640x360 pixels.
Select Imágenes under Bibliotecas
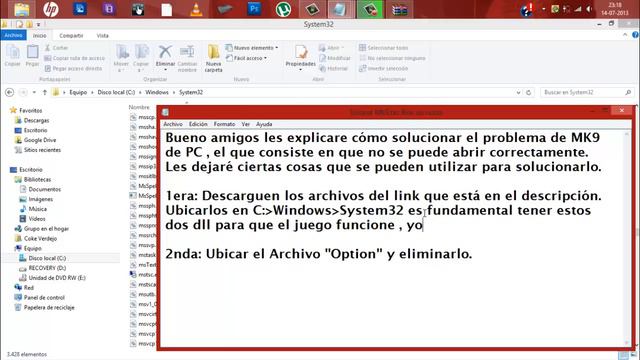tap(40, 199)
